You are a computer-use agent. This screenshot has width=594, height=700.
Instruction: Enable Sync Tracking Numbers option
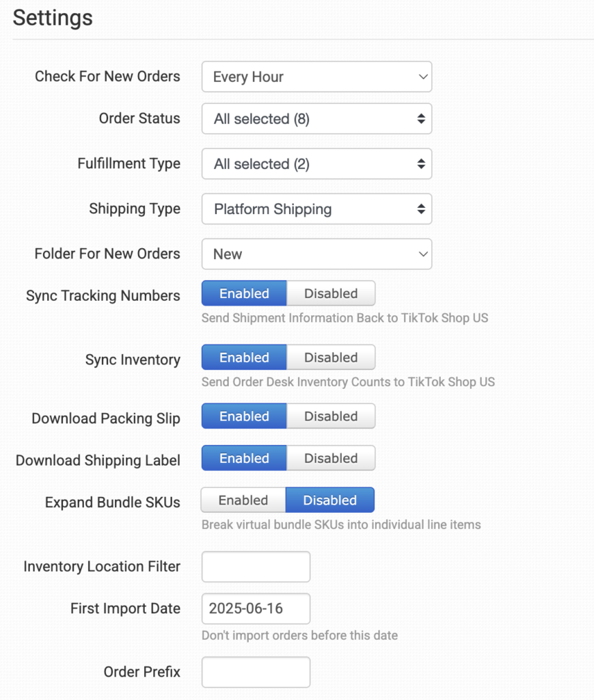pos(244,293)
